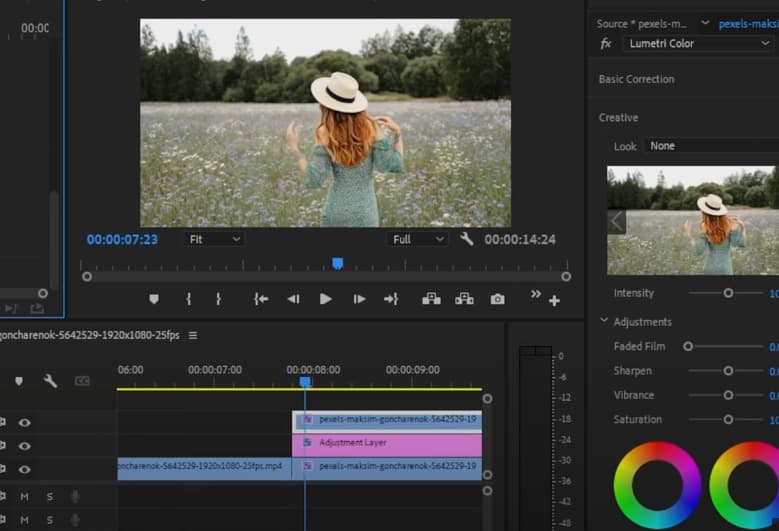Screen dimensions: 779x531
Task: Step back one frame
Action: click(x=293, y=299)
